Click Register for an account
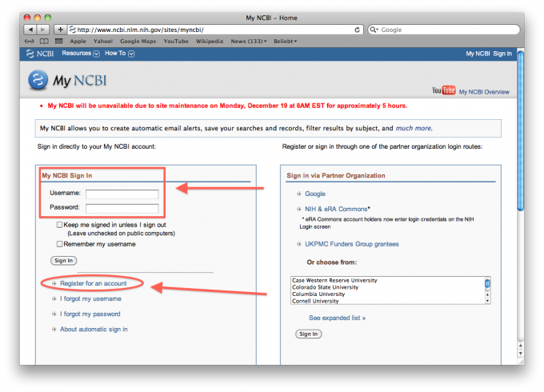This screenshot has width=544, height=392. [x=94, y=283]
